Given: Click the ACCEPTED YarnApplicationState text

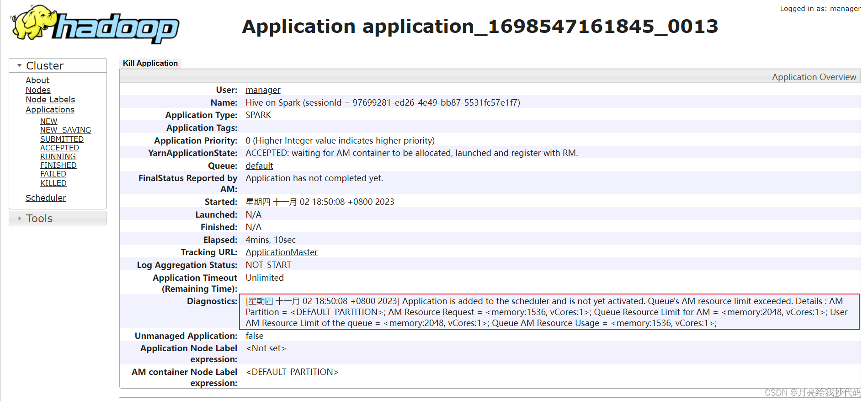Looking at the screenshot, I should coord(411,153).
